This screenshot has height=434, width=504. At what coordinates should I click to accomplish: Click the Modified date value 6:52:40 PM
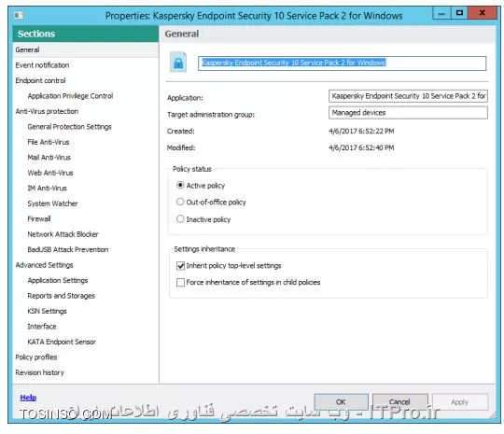tap(361, 147)
